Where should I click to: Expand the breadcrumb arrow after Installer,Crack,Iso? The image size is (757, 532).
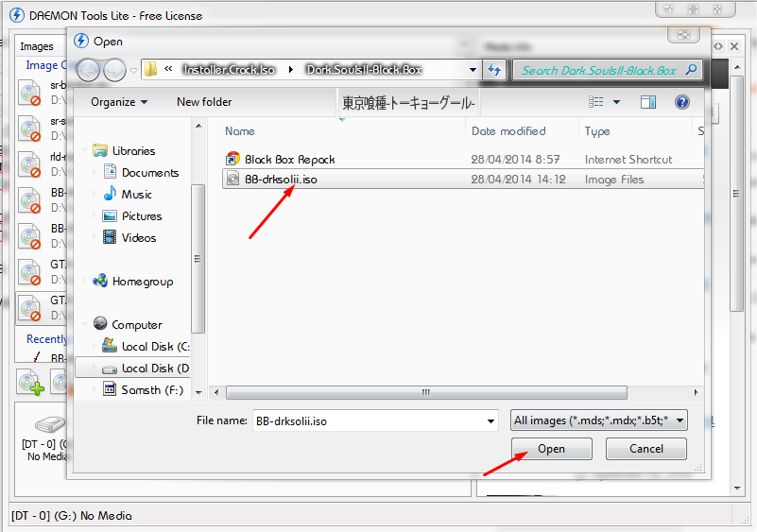291,70
